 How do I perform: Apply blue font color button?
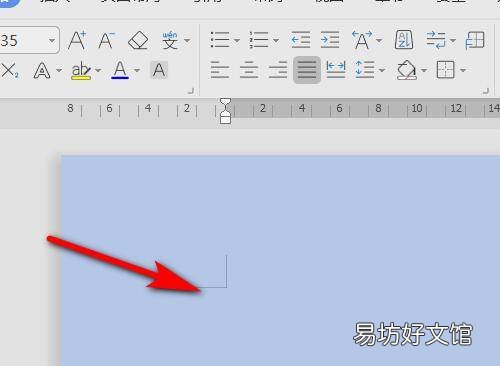[120, 70]
